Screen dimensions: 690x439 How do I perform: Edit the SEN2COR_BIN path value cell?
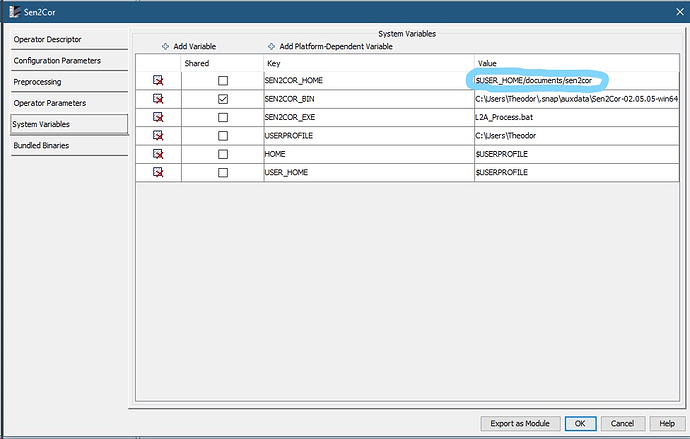[x=576, y=99]
